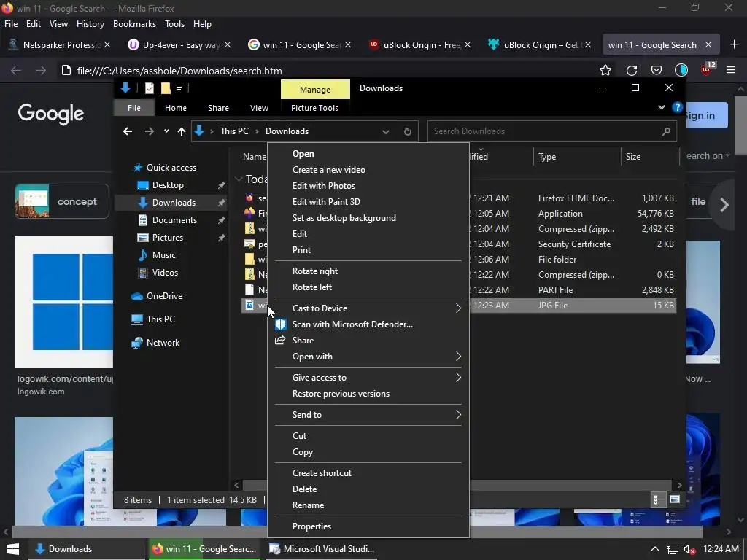Click the Sign in button on Google
747x560 pixels.
(706, 115)
